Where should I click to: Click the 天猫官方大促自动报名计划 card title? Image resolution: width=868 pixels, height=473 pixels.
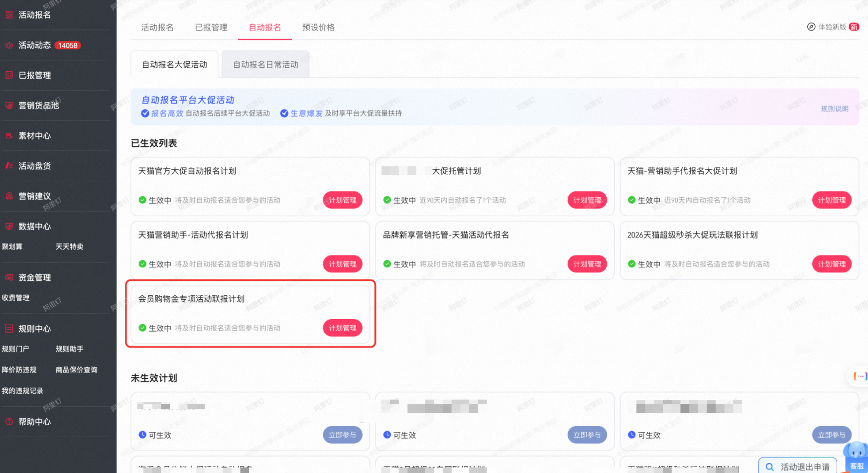(x=187, y=171)
